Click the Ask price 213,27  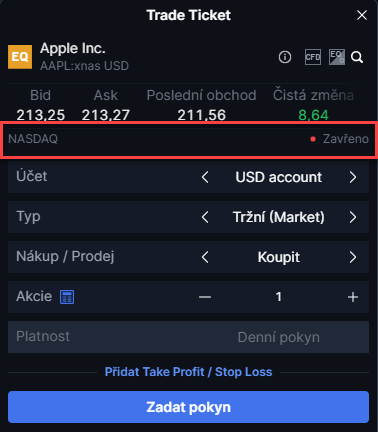(106, 115)
